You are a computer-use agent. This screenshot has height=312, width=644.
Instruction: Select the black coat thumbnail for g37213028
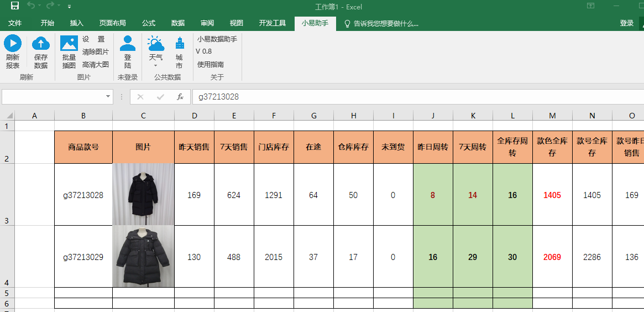143,194
